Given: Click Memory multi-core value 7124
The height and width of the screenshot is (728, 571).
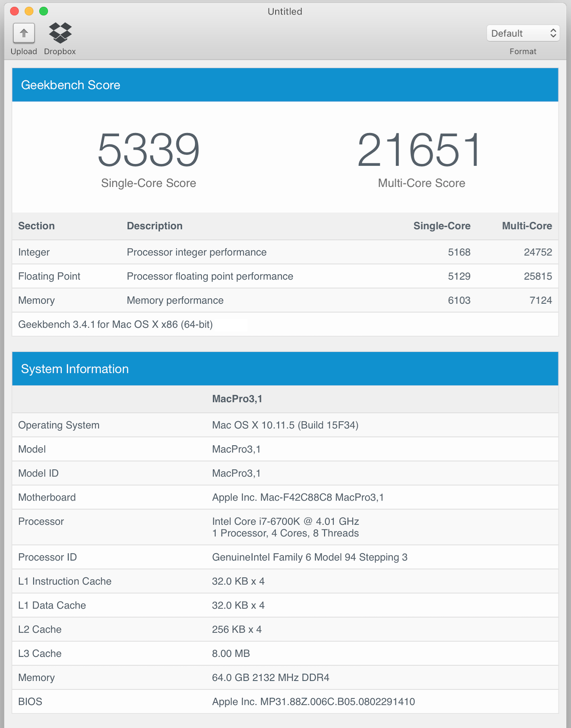Looking at the screenshot, I should click(x=541, y=300).
